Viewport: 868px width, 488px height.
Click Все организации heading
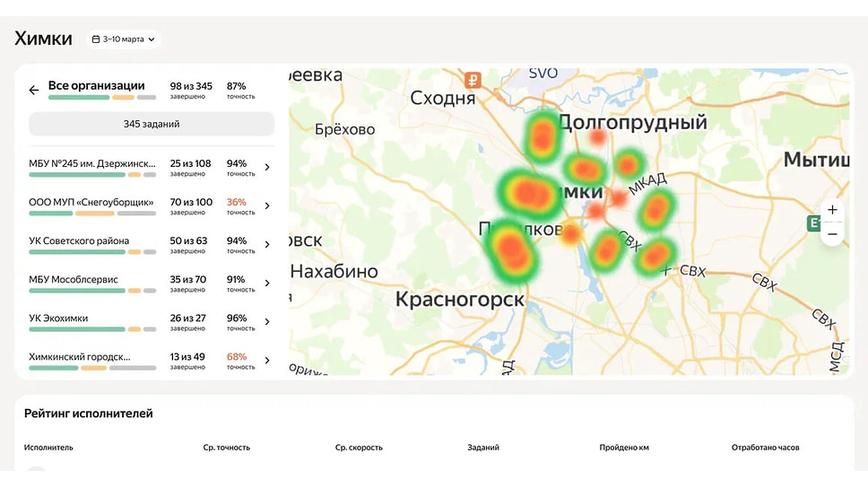pos(96,86)
